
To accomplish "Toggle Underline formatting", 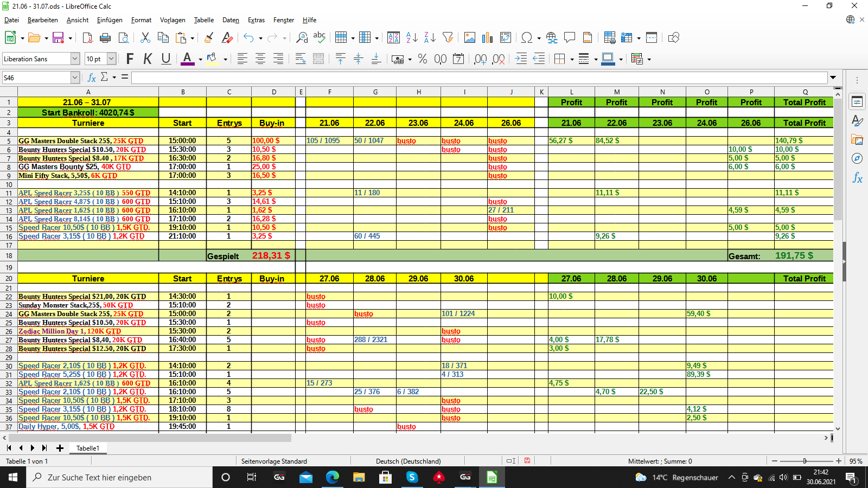I will [x=166, y=59].
